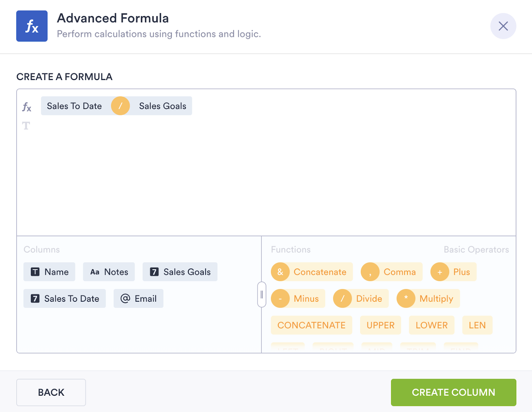Insert the Notes column

(x=109, y=272)
